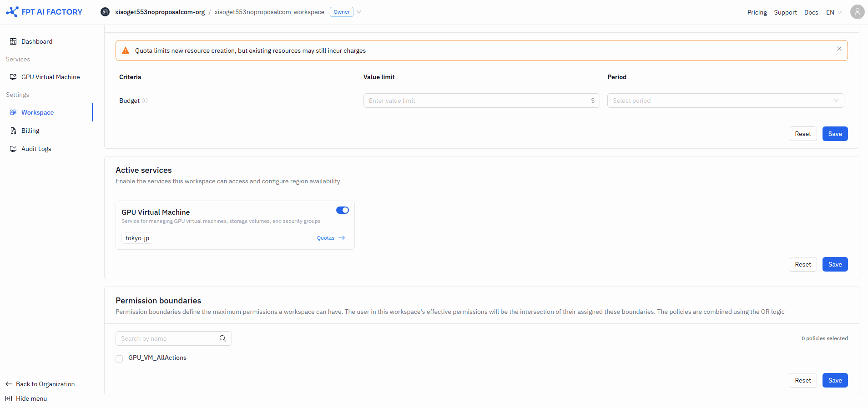Click the GPU Virtual Machine card title

156,212
